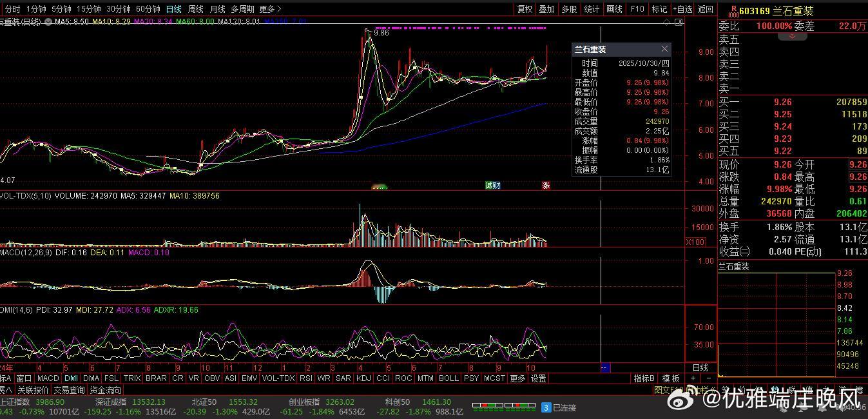
Task: Select the 15分钟 period tab
Action: point(89,9)
